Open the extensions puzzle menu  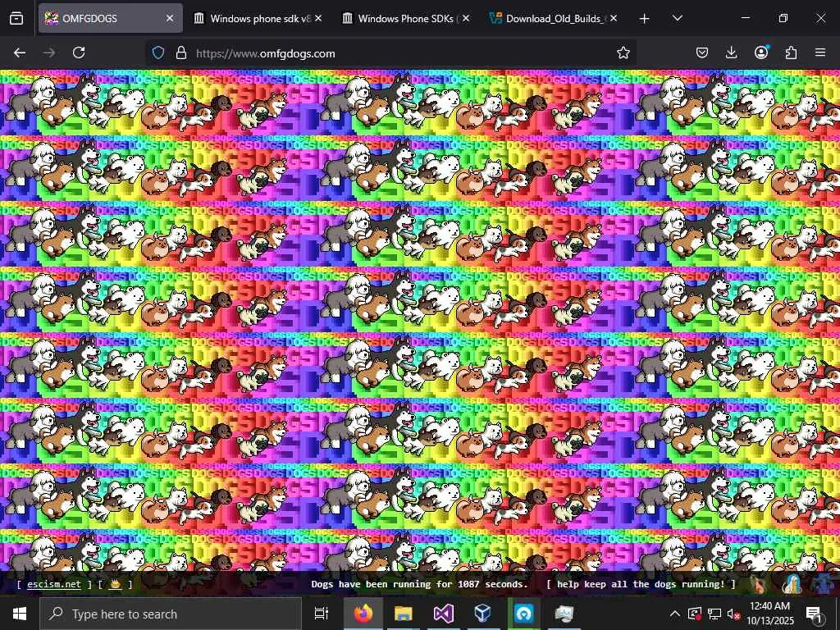tap(791, 52)
